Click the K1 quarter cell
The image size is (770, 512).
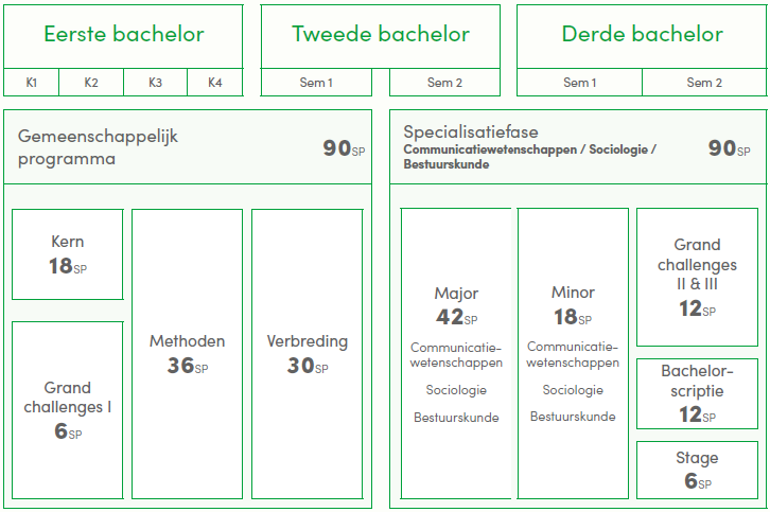[x=32, y=83]
